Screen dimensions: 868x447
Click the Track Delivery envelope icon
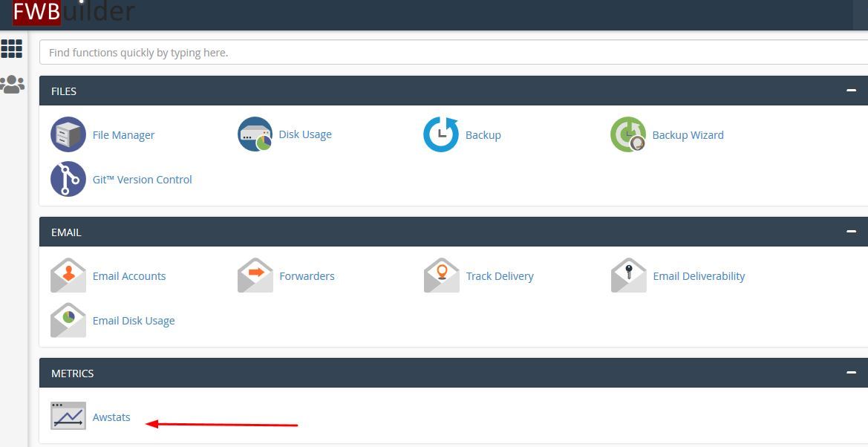coord(442,276)
